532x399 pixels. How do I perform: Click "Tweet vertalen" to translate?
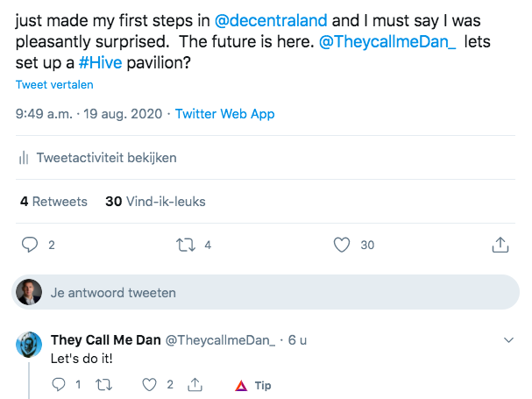[54, 85]
